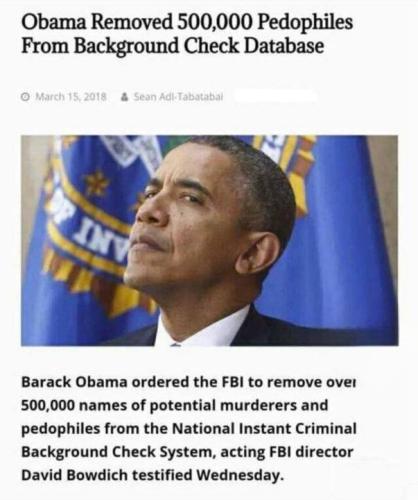Click "National Instant Criminal" paragraph text
This screenshot has height=500, width=418.
pyautogui.click(x=264, y=428)
